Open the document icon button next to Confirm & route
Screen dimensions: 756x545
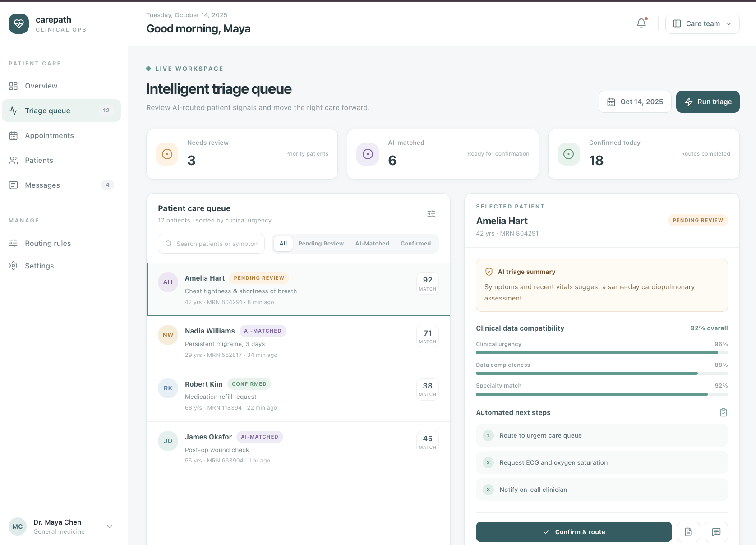coord(688,532)
